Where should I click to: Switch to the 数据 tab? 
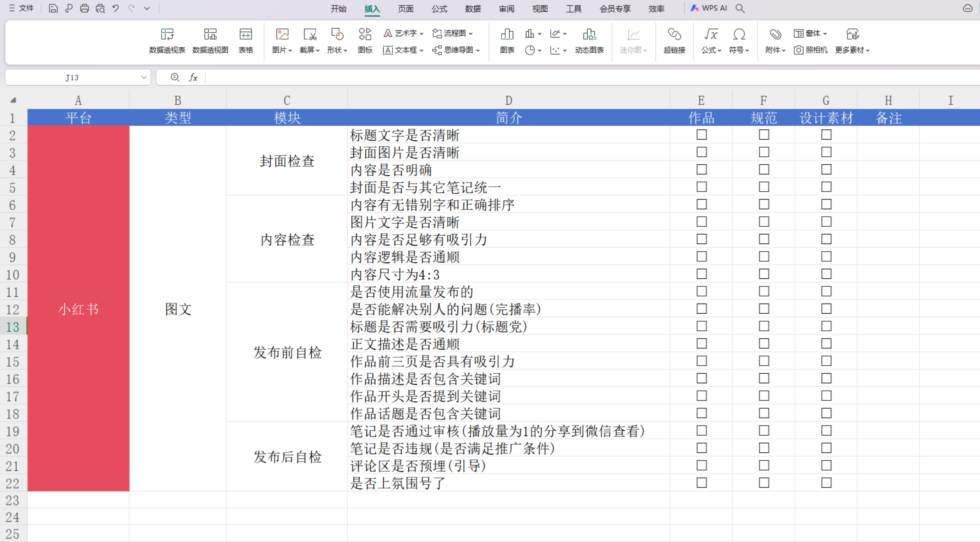click(x=472, y=8)
